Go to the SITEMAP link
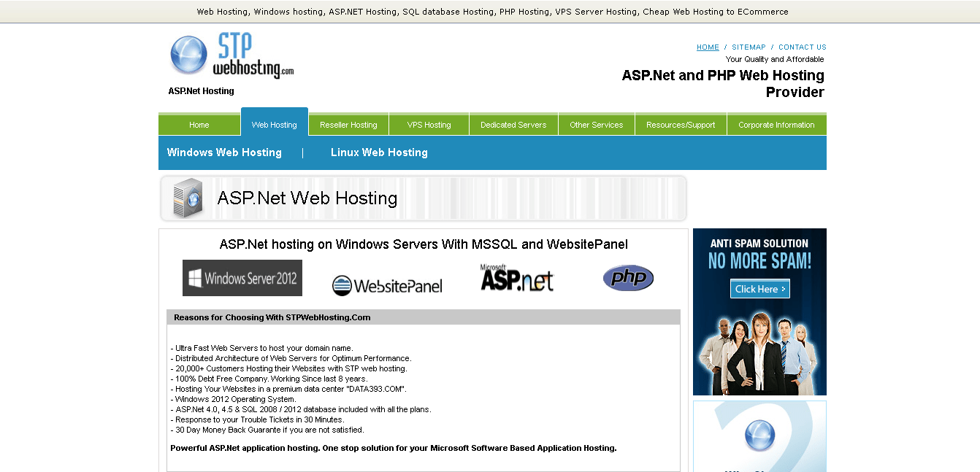 749,47
